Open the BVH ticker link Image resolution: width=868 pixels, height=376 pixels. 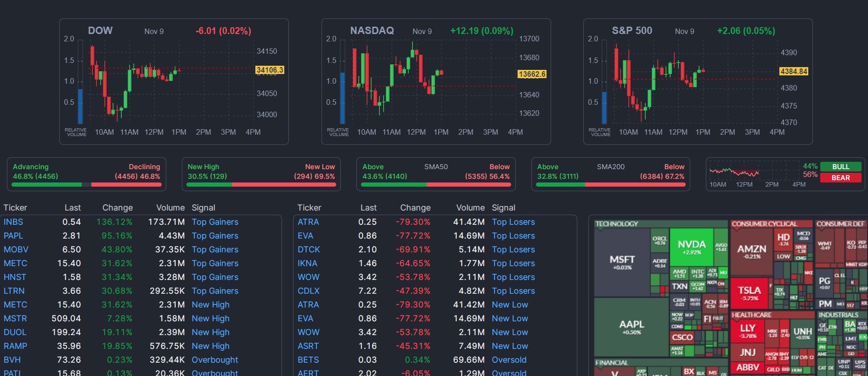click(12, 360)
